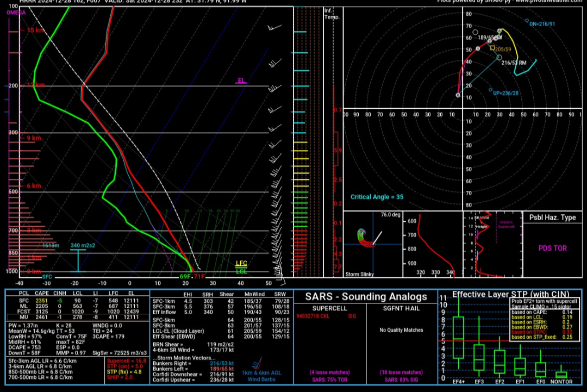Image resolution: width=587 pixels, height=392 pixels.
Task: Click the SigSvr = 72525 m3/s3 value
Action: 120,353
